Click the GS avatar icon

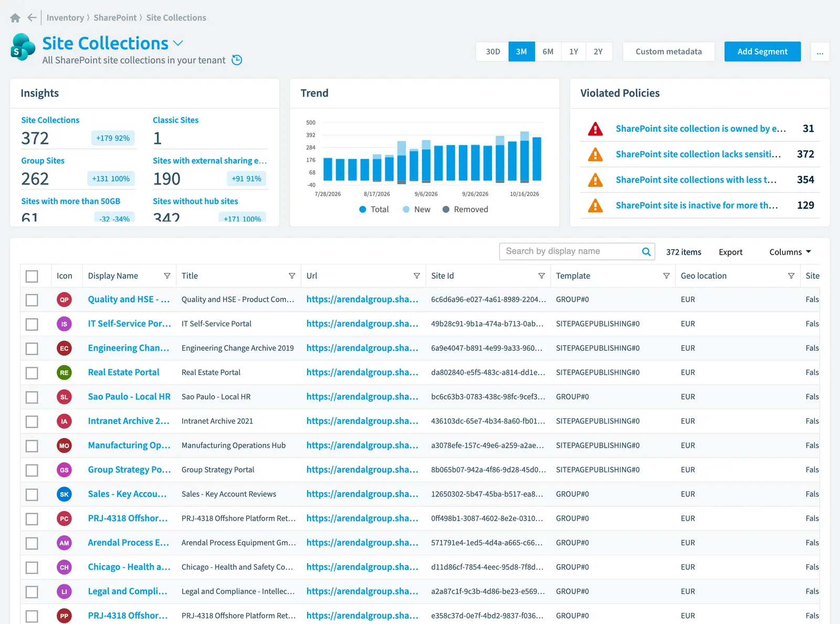(x=64, y=470)
